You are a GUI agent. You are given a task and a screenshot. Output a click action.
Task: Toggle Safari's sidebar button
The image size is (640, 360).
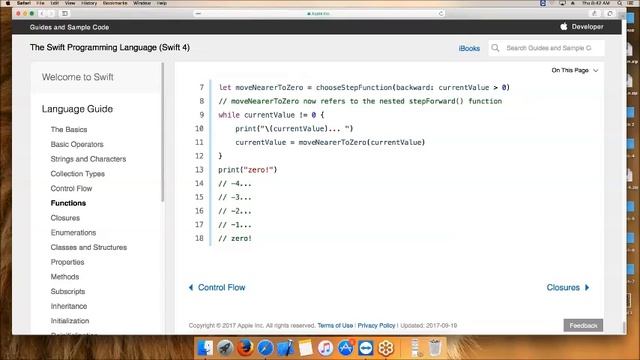click(64, 13)
